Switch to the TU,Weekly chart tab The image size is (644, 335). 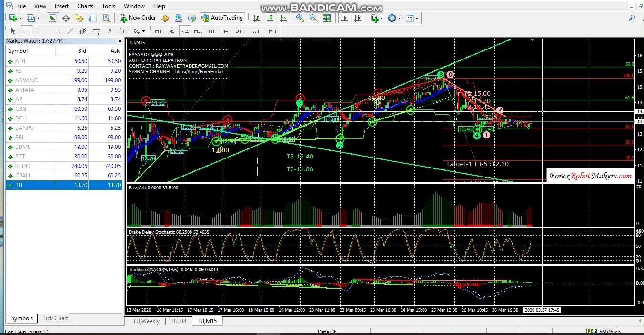(x=146, y=321)
